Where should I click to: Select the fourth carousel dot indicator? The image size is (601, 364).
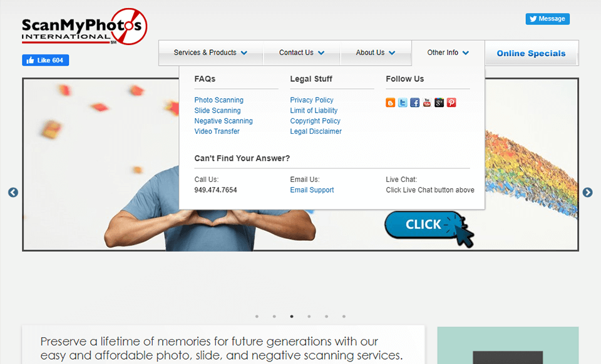(x=309, y=316)
